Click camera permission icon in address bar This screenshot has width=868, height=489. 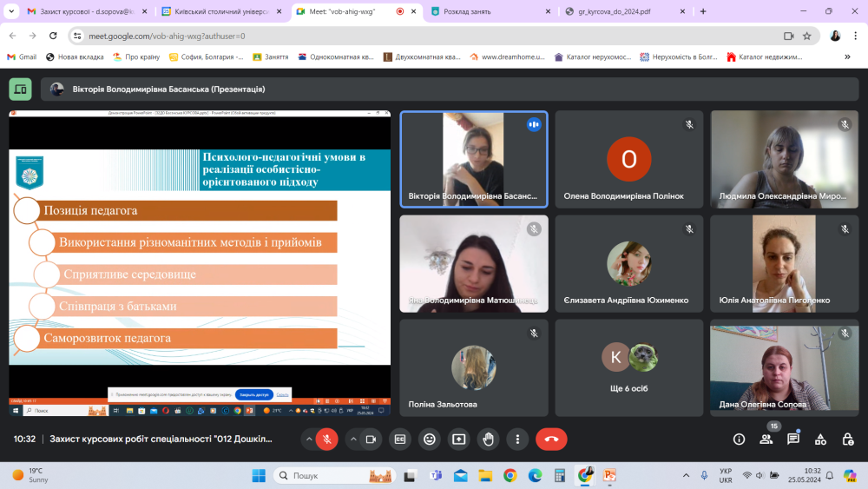pyautogui.click(x=788, y=36)
